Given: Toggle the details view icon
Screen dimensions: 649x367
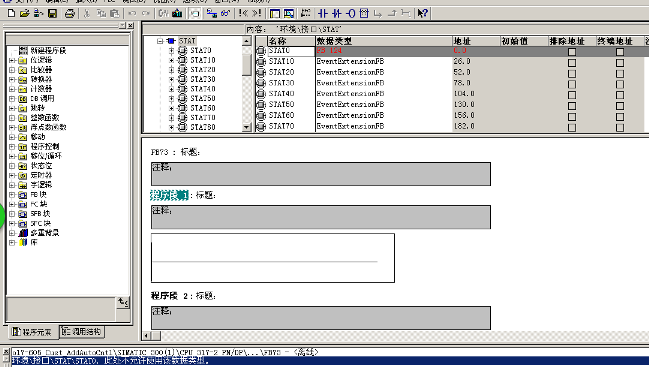Looking at the screenshot, I should [x=289, y=14].
